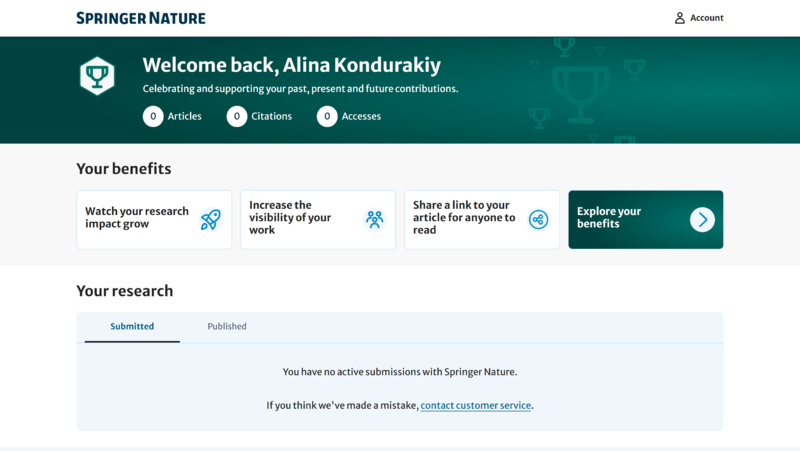This screenshot has height=451, width=800.
Task: Click the rocket icon on research impact card
Action: tap(210, 220)
